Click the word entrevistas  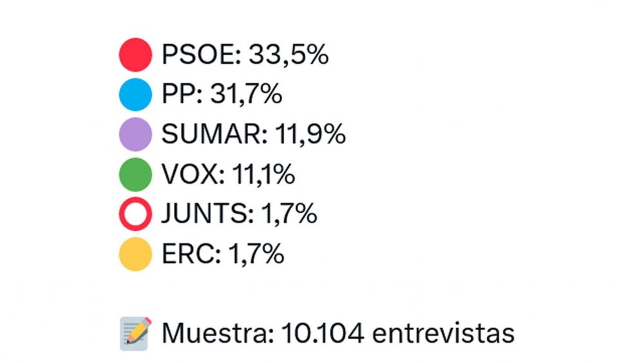[x=443, y=333]
